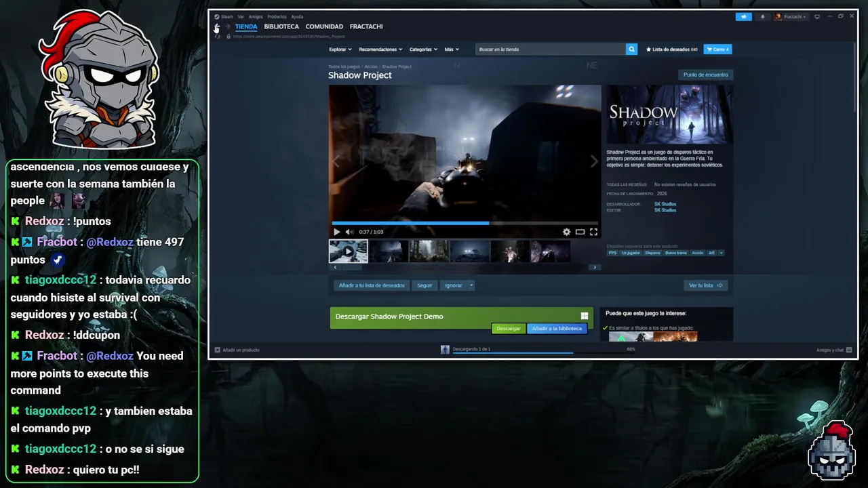Screen dimensions: 868x488
Task: Select the second screenshot thumbnail
Action: tap(389, 251)
